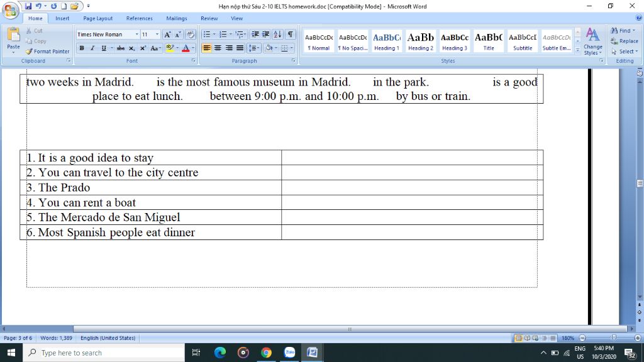Viewport: 644px width, 362px height.
Task: Open View tab
Action: pyautogui.click(x=236, y=18)
